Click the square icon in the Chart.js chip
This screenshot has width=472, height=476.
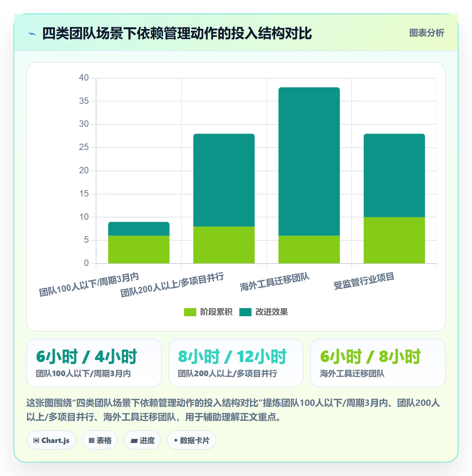click(x=36, y=441)
